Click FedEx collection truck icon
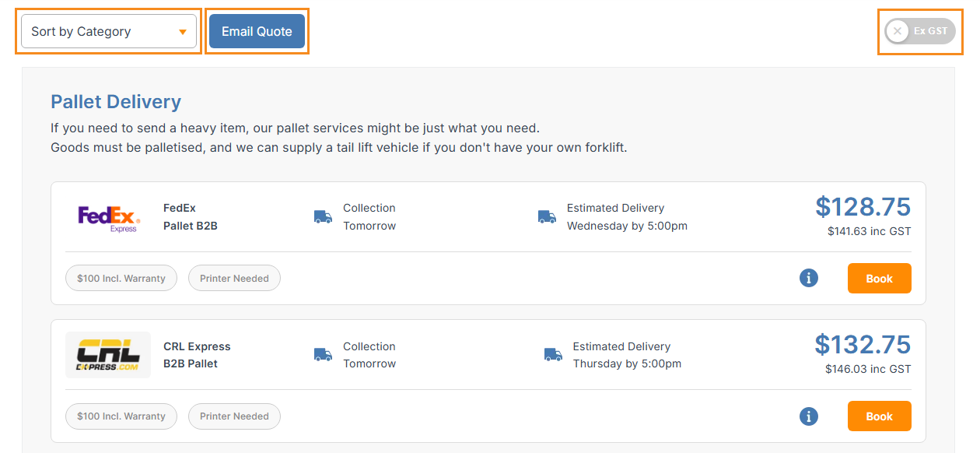 [x=323, y=216]
